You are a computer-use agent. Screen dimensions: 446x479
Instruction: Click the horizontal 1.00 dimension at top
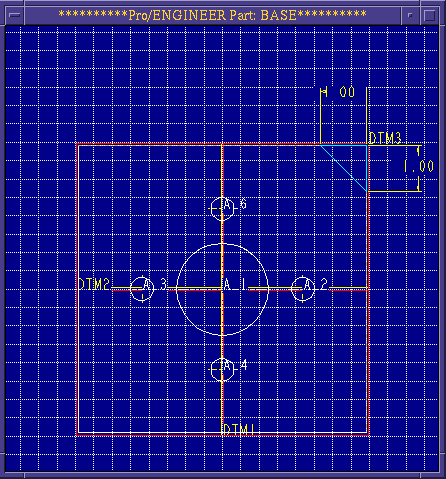(x=338, y=92)
